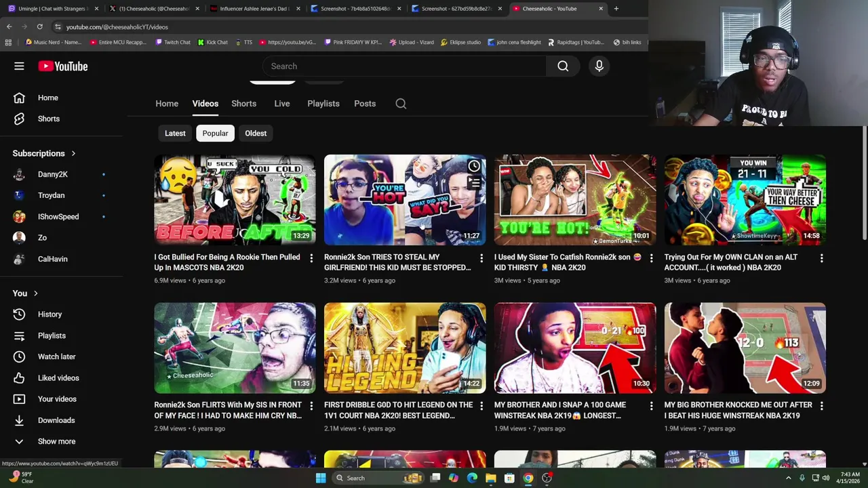Switch to the channel Posts tab
Screen dimensions: 868x488
(365, 104)
